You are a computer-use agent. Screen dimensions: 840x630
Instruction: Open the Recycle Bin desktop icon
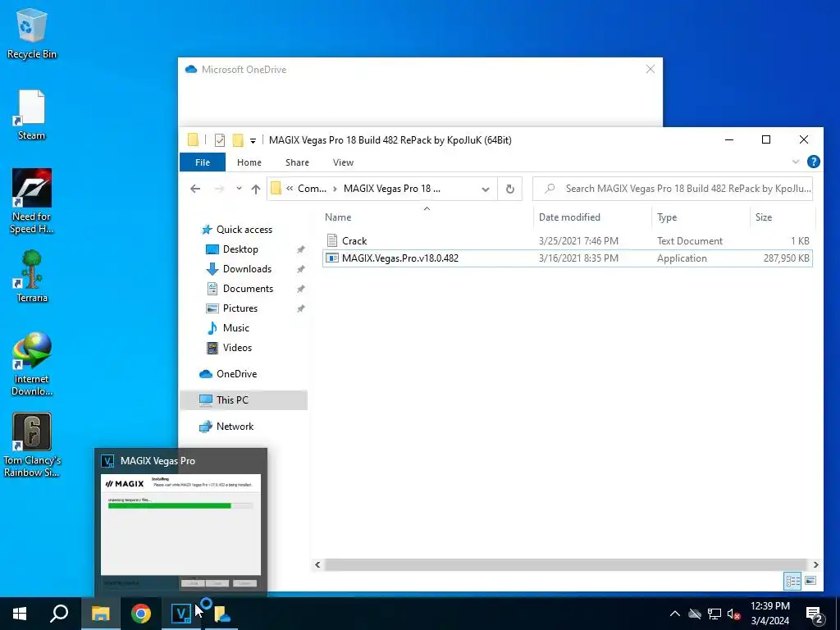(32, 33)
